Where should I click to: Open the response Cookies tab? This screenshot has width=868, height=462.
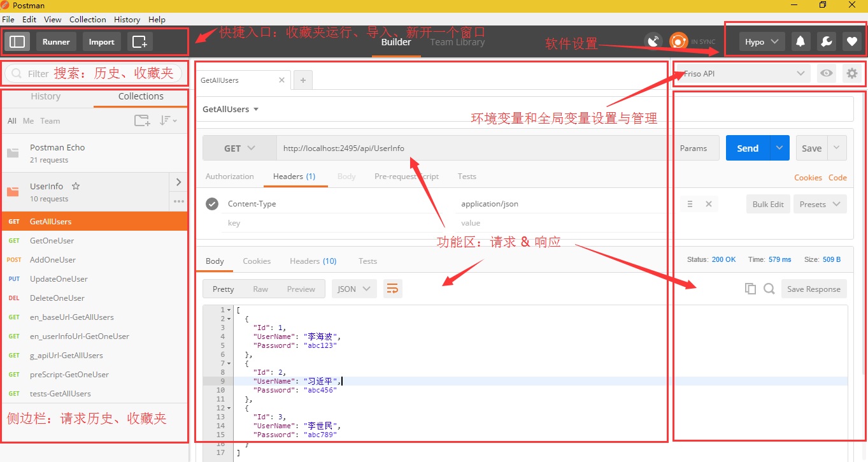[x=257, y=261]
